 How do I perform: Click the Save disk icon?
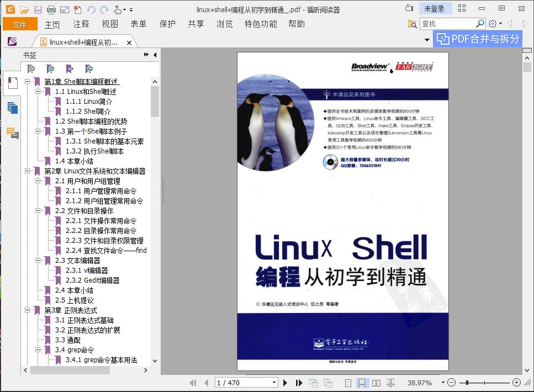(38, 9)
